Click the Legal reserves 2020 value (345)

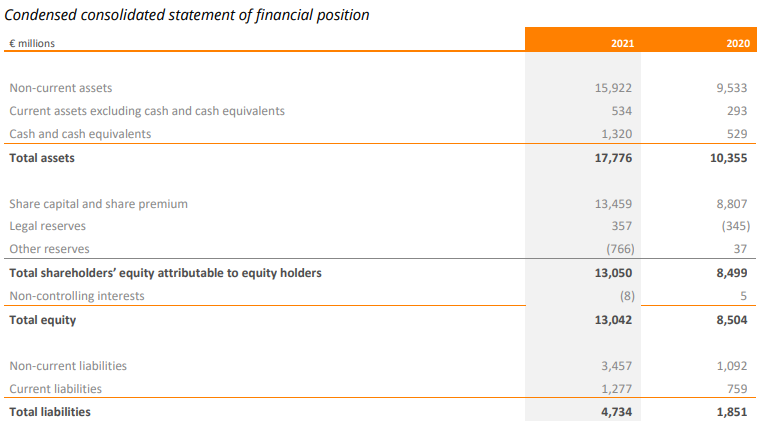(736, 226)
